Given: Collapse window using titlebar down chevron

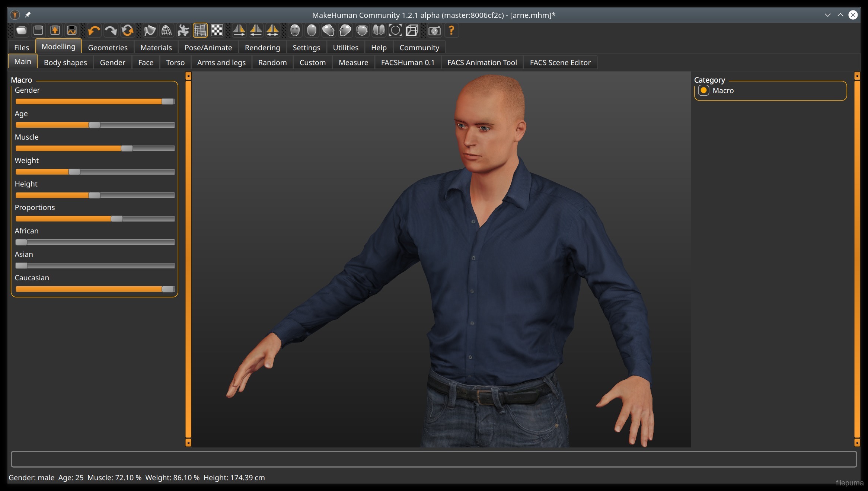Looking at the screenshot, I should 827,15.
